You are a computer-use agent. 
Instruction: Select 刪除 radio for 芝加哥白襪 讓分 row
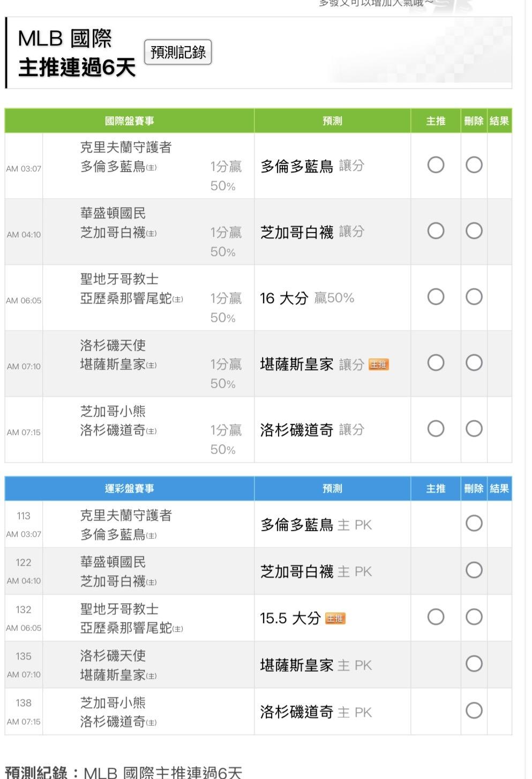[474, 231]
